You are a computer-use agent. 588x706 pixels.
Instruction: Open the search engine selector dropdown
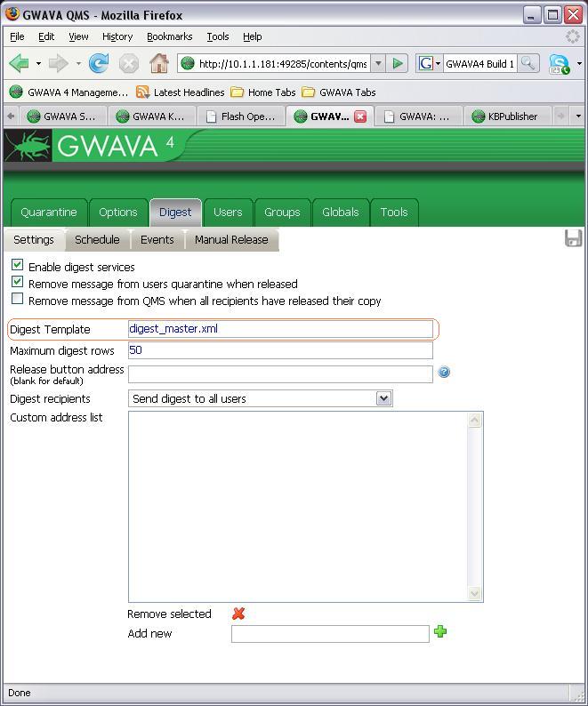438,63
